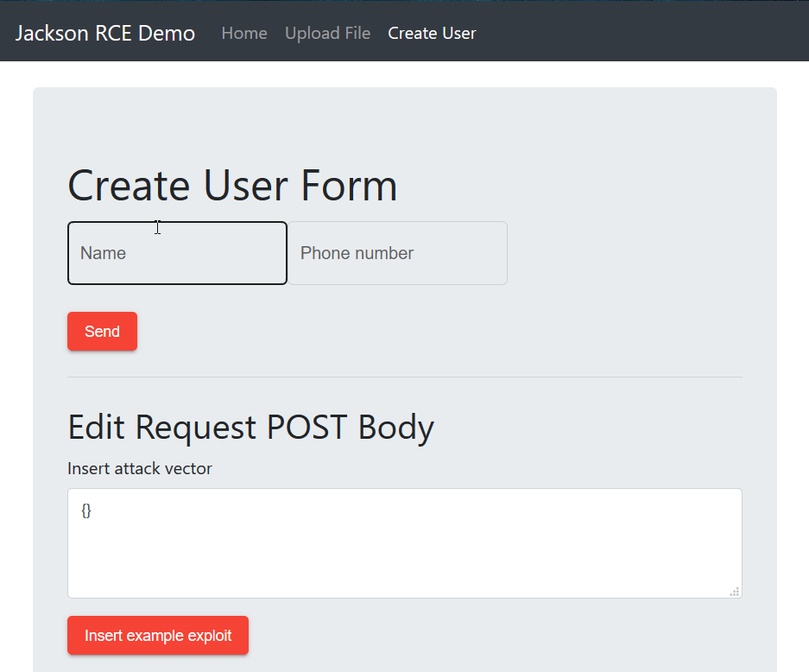Submit the form with Send button

click(x=102, y=332)
